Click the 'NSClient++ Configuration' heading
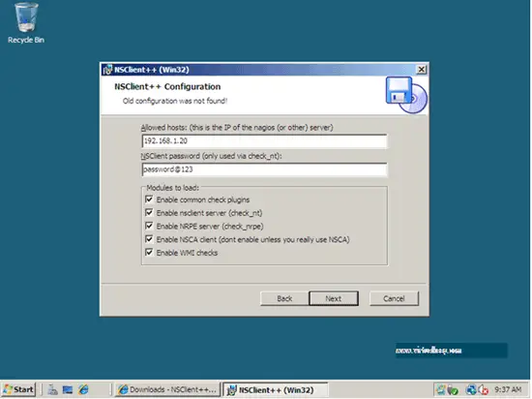 point(167,86)
